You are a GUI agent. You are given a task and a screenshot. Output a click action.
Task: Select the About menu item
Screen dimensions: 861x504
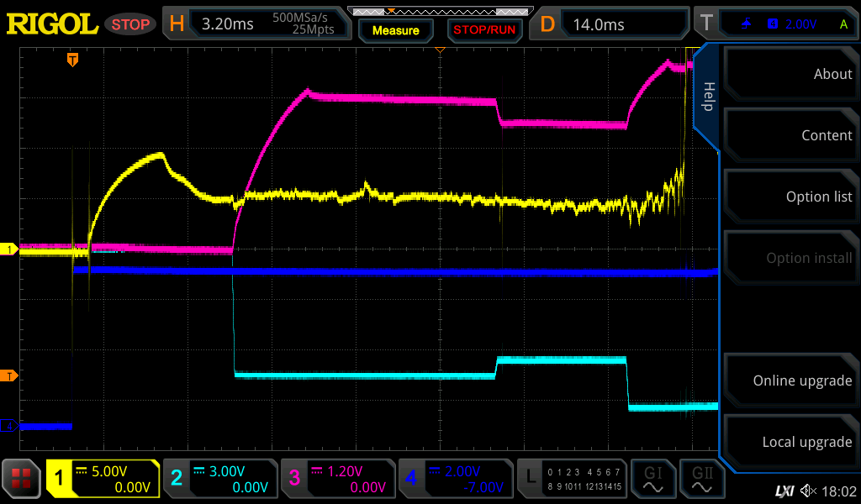click(790, 74)
